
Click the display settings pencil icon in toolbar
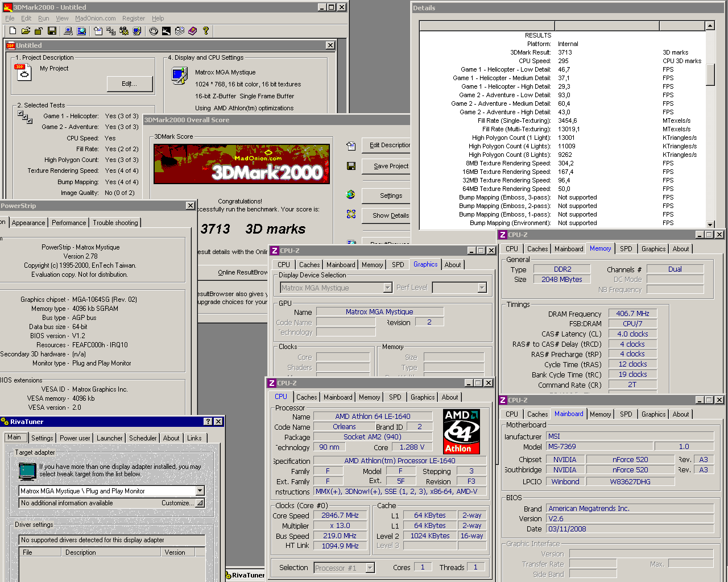[x=137, y=31]
